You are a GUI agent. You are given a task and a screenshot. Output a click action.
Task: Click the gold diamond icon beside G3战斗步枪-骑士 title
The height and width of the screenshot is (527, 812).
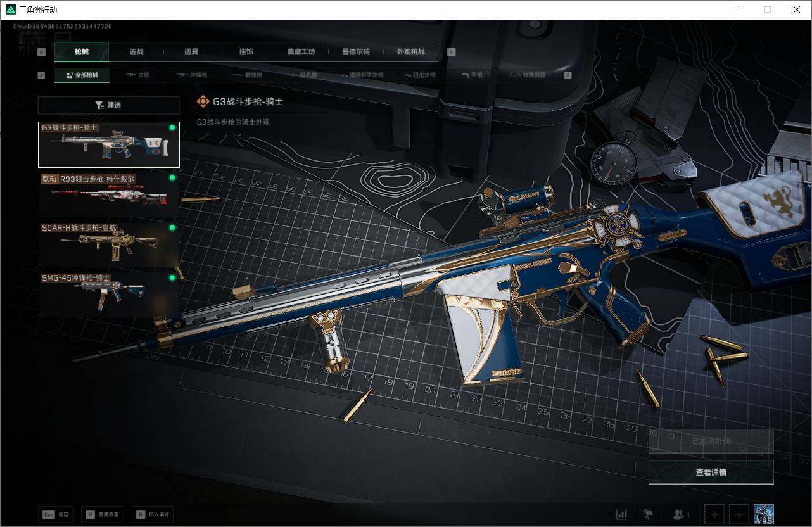[203, 101]
